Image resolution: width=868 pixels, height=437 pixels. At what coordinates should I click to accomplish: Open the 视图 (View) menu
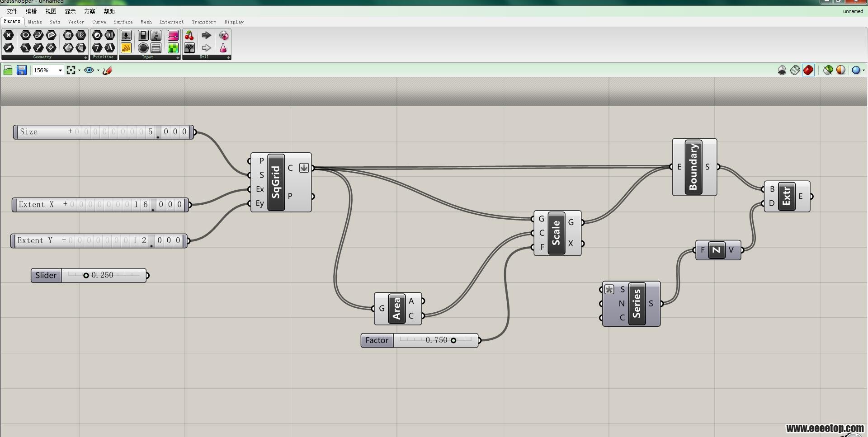click(51, 11)
